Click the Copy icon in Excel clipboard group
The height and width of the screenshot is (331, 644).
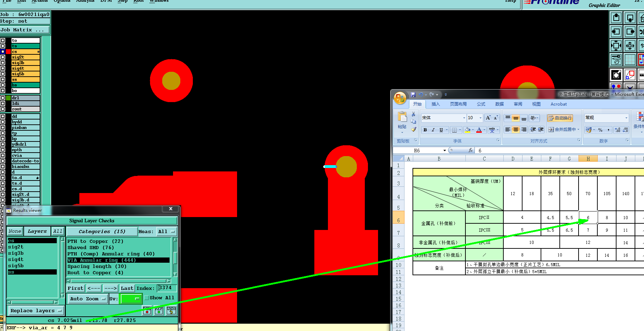(413, 122)
